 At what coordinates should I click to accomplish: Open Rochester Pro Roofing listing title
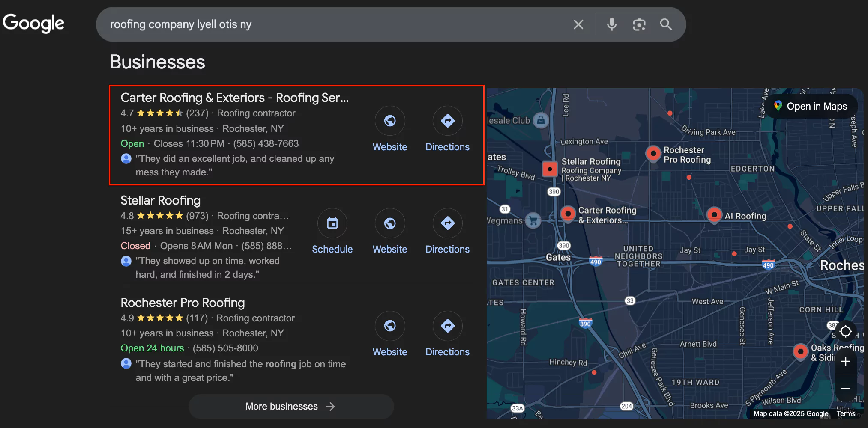183,303
